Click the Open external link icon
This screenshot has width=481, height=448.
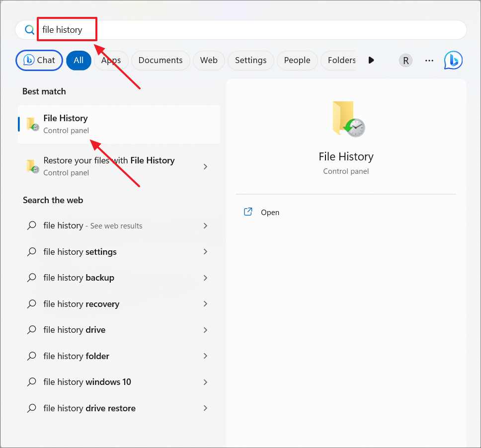[x=248, y=212]
